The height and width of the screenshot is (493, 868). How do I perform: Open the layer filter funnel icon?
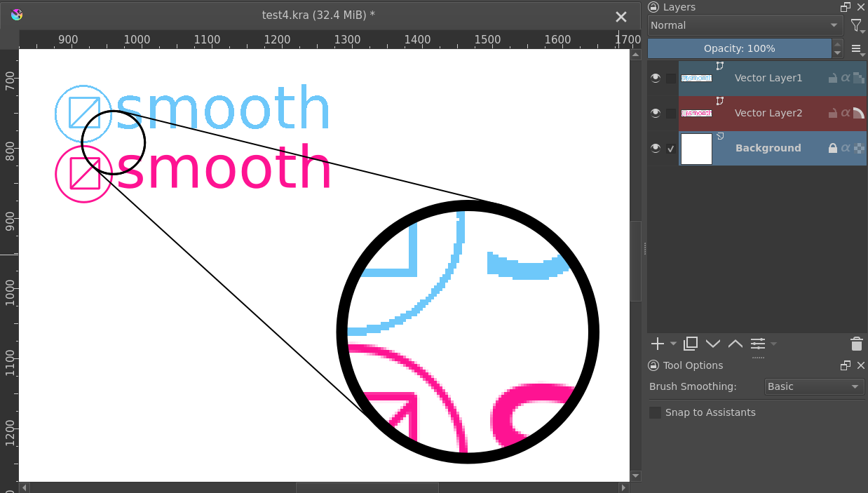[857, 26]
